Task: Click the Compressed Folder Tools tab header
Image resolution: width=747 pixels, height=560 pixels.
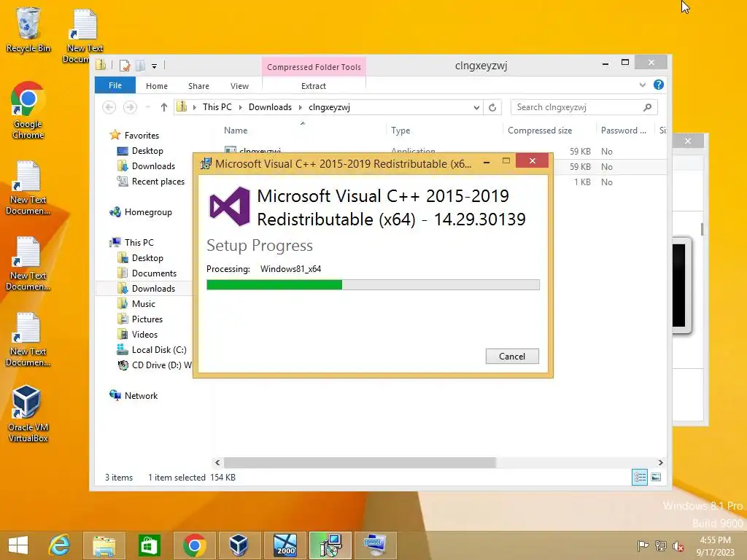Action: coord(314,66)
